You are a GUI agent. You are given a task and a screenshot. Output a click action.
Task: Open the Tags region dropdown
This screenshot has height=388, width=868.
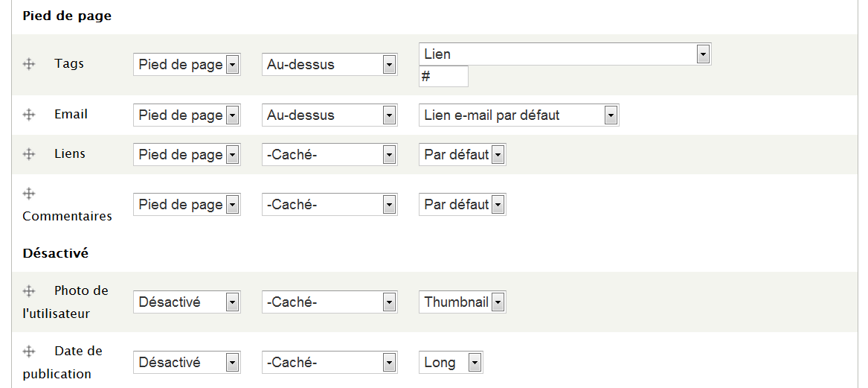187,65
